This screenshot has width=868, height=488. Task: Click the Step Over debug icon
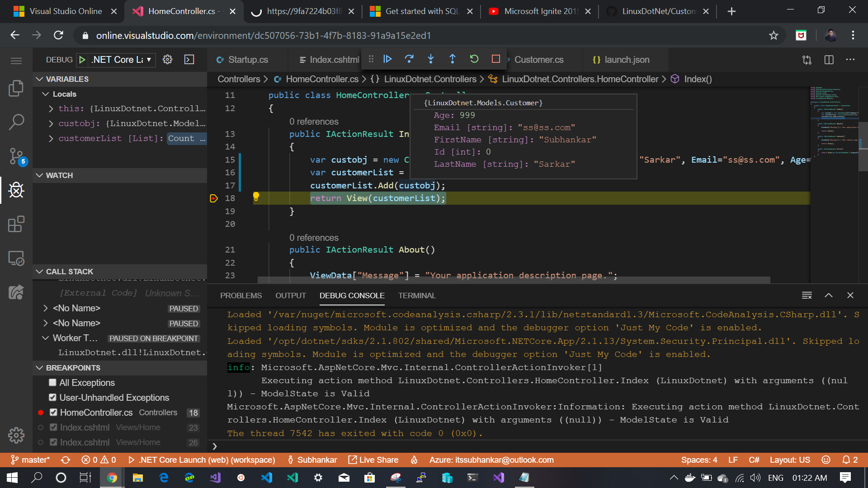point(409,59)
